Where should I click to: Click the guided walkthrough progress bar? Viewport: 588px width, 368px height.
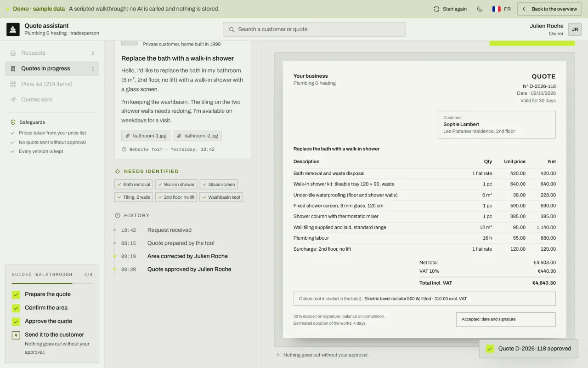pyautogui.click(x=52, y=283)
